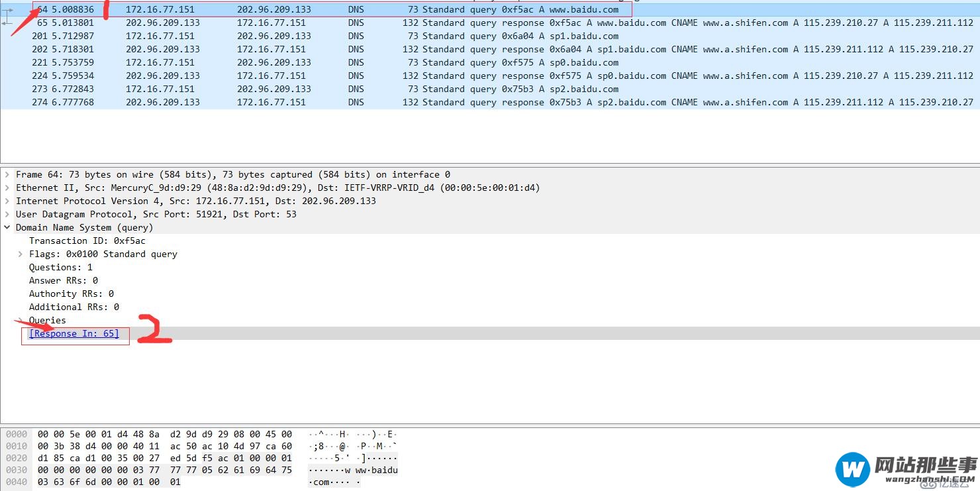Expand Internet Protocol Version 4 row

(7, 201)
